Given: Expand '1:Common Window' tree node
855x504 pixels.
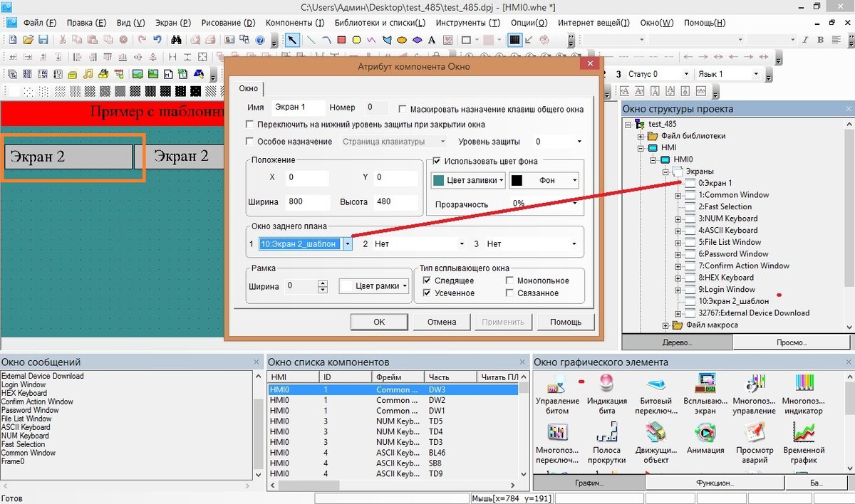Looking at the screenshot, I should tap(678, 195).
